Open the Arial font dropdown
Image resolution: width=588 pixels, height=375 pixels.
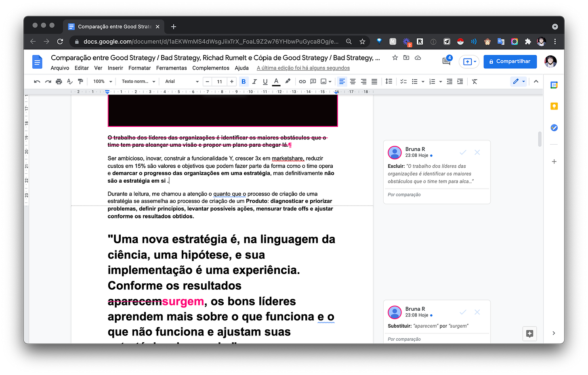tap(182, 82)
